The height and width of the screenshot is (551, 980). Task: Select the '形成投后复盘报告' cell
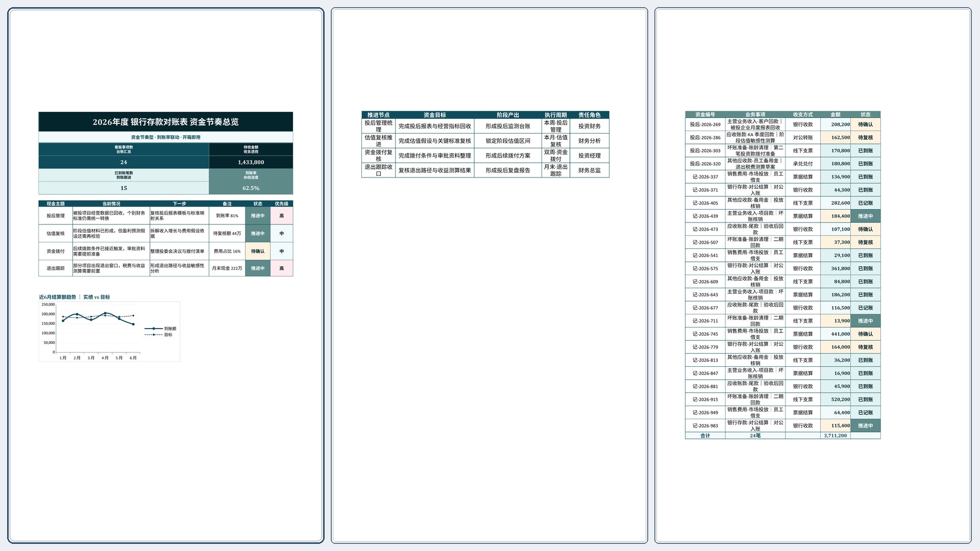tap(508, 170)
